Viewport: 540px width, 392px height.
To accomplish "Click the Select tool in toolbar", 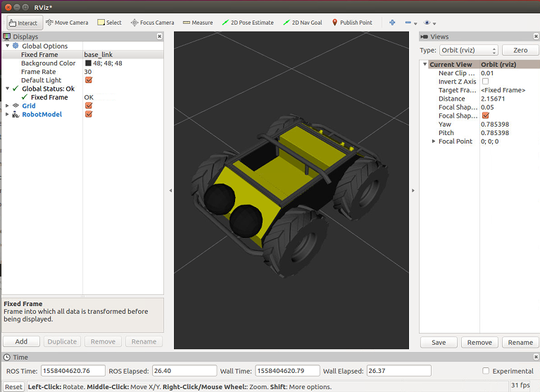I will [109, 23].
